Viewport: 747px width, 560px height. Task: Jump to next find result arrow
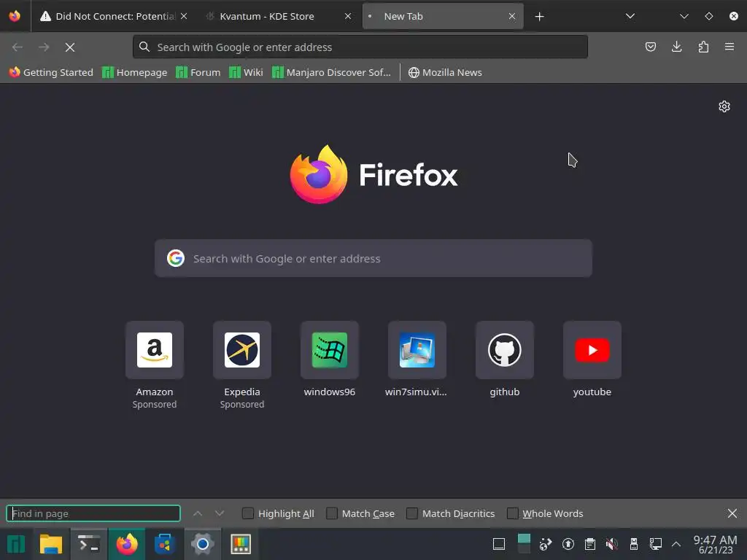click(220, 513)
